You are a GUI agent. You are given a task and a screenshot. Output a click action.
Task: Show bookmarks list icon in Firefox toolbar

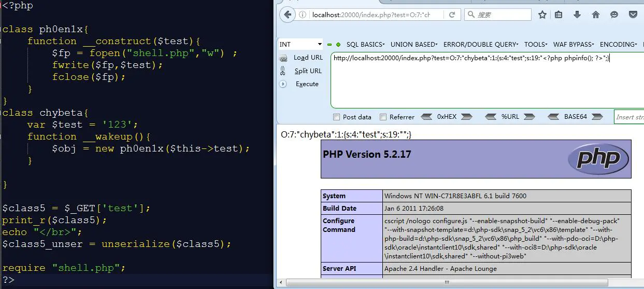pos(559,15)
